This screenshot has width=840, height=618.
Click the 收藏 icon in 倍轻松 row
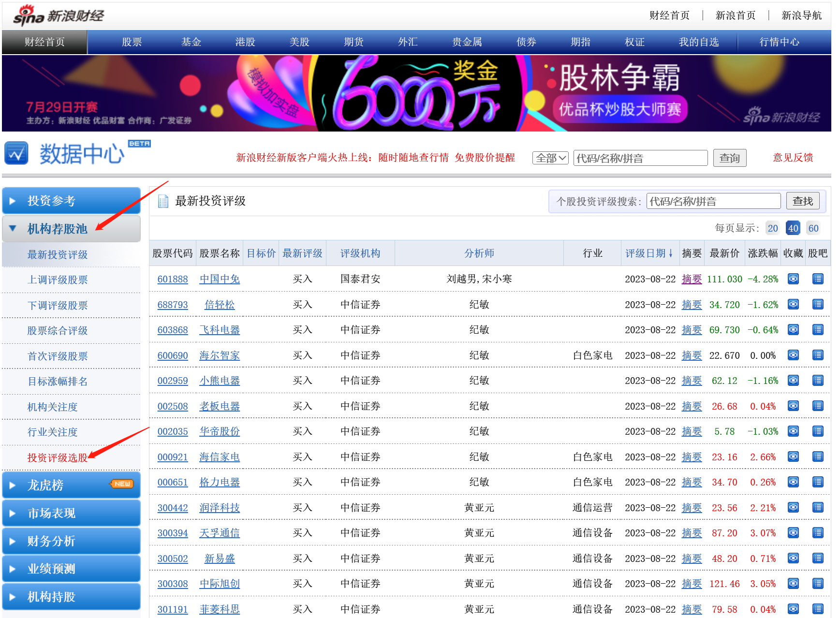tap(793, 304)
